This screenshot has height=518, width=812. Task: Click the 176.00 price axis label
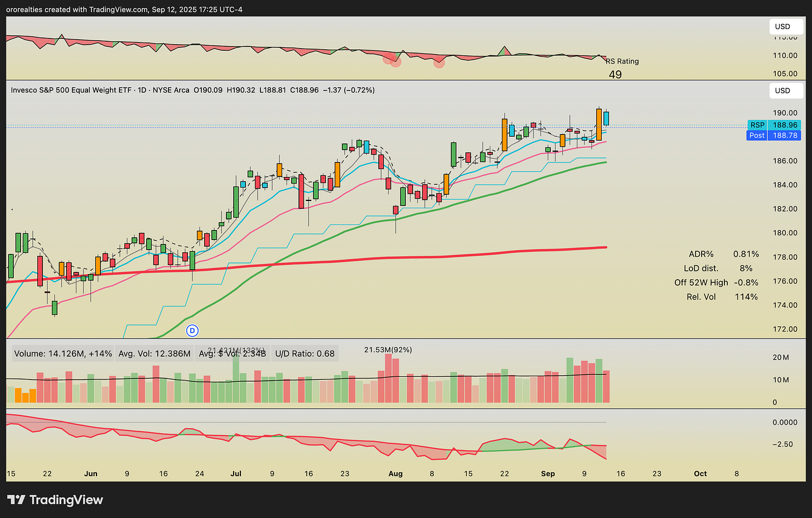coord(785,281)
